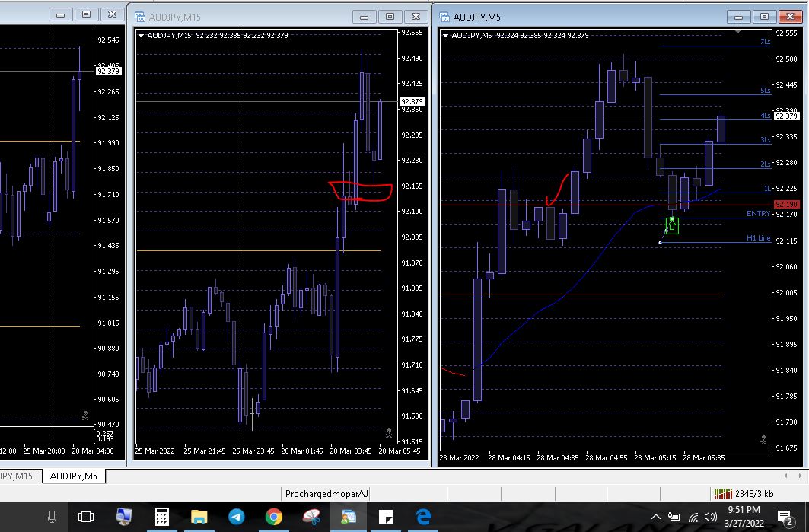809x532 pixels.
Task: Restore the leftmost chart window
Action: 86,14
